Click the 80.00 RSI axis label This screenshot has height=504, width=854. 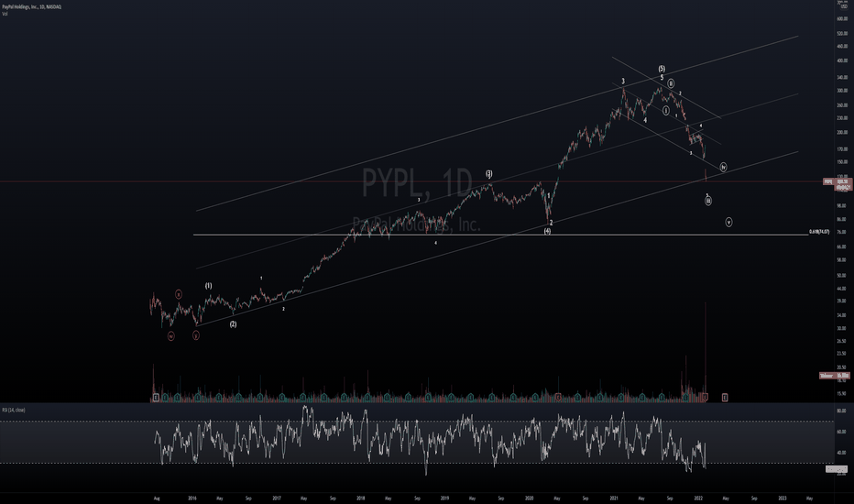(841, 411)
